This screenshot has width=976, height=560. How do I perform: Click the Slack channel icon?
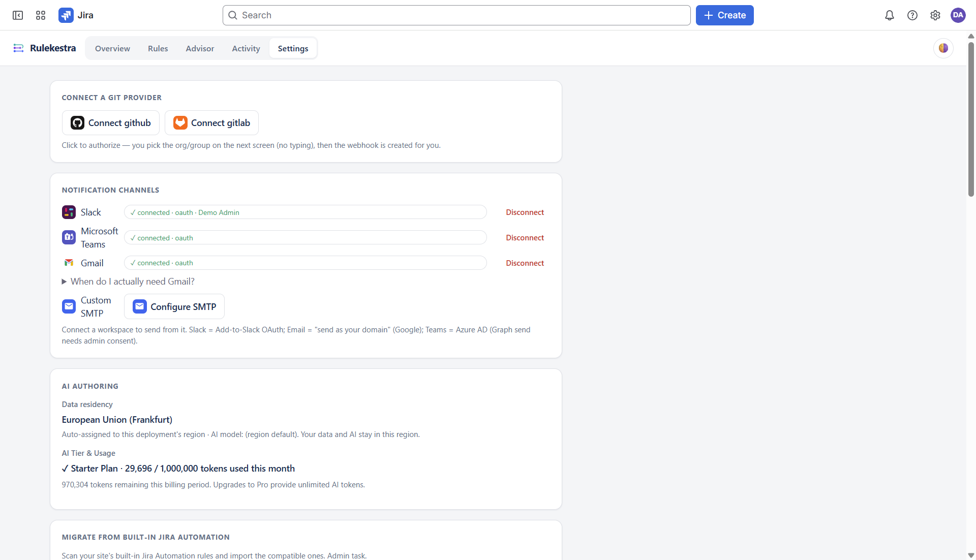69,212
